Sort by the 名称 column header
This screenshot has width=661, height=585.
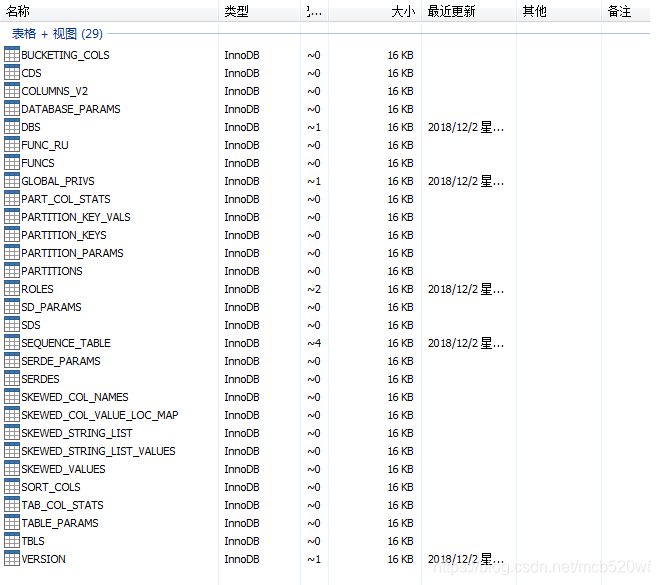click(109, 11)
